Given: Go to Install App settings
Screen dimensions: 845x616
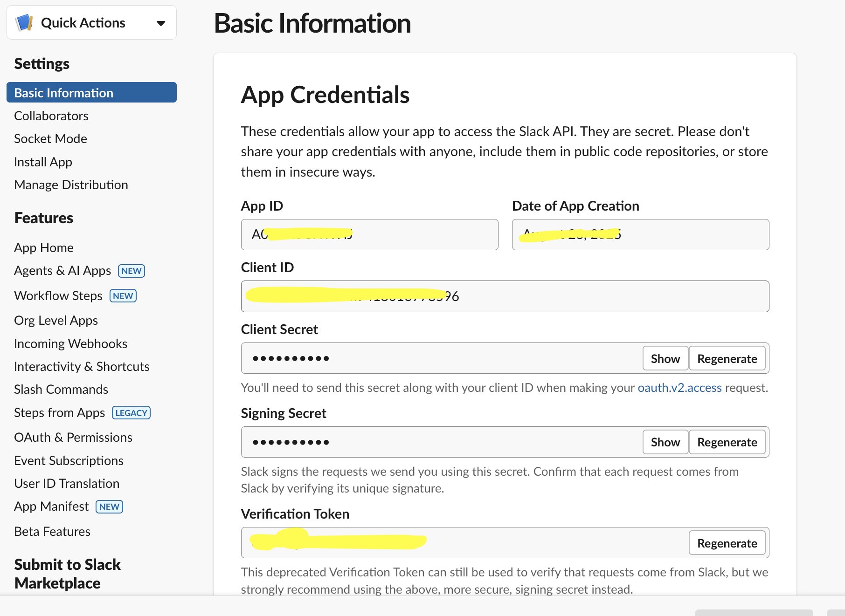Looking at the screenshot, I should [x=43, y=162].
